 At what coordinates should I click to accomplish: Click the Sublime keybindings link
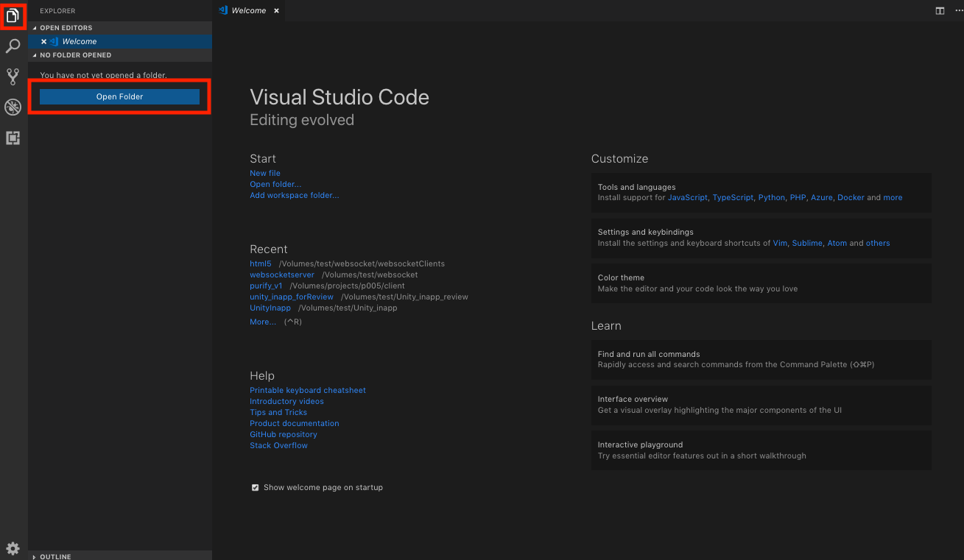coord(807,243)
